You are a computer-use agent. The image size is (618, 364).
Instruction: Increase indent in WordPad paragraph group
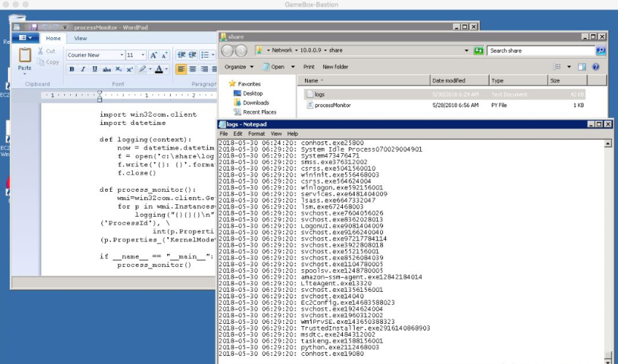pos(193,55)
